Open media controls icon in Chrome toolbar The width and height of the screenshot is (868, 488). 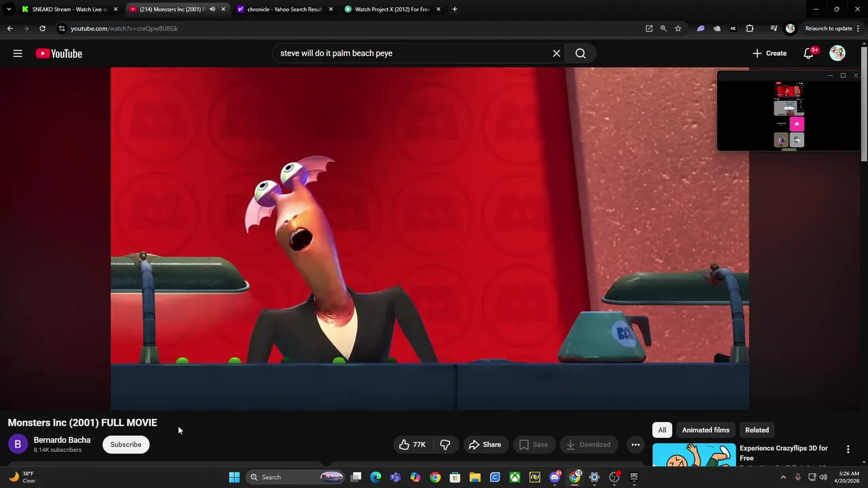(x=774, y=28)
